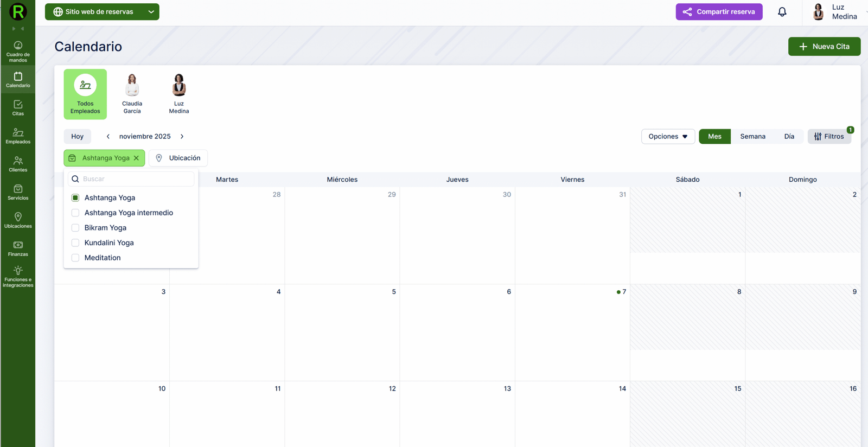Screen dimensions: 868x447
Task: Check the Bikram Yoga checkbox
Action: (x=75, y=228)
